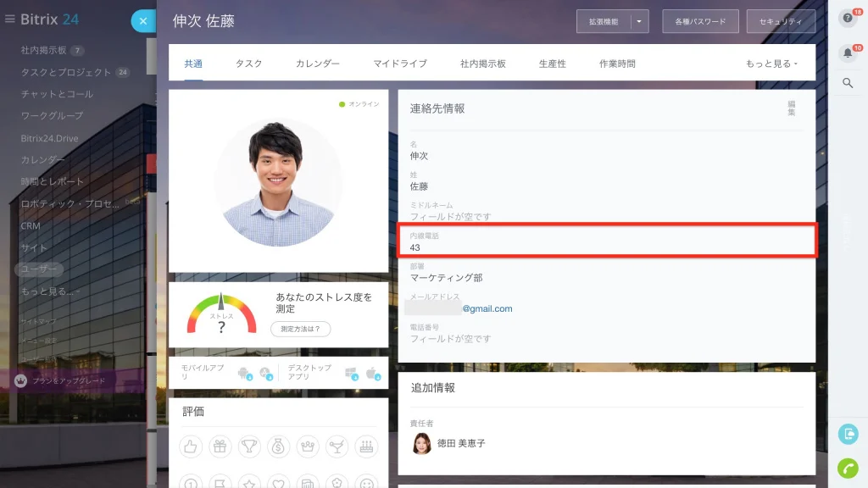868x488 pixels.
Task: Open the search magnifier icon
Action: 848,83
